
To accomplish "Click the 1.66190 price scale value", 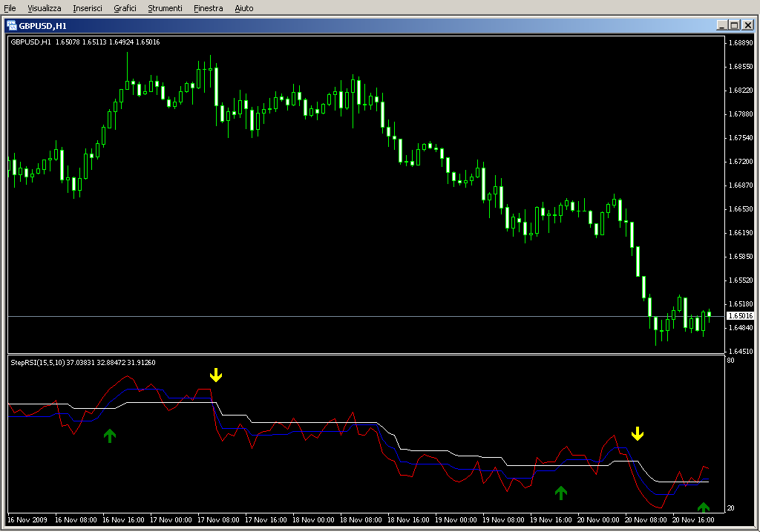I will (741, 232).
